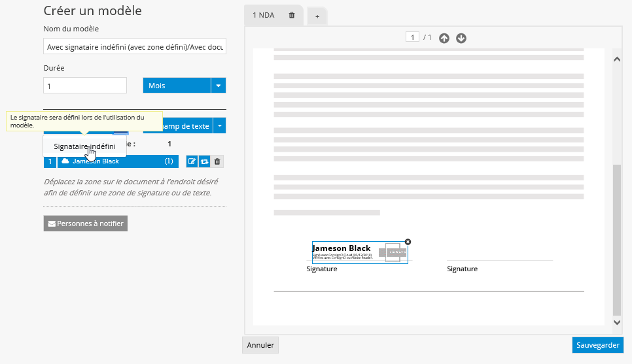Remove signature zone with the X icon

coord(408,242)
